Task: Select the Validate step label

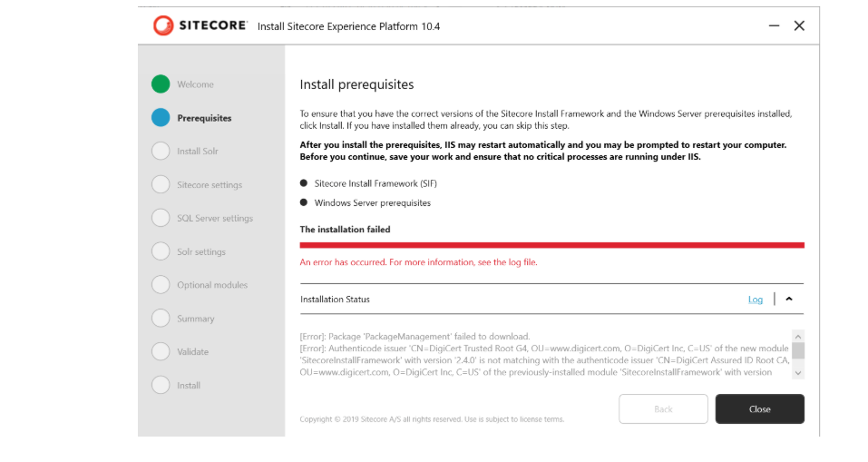Action: (x=192, y=352)
